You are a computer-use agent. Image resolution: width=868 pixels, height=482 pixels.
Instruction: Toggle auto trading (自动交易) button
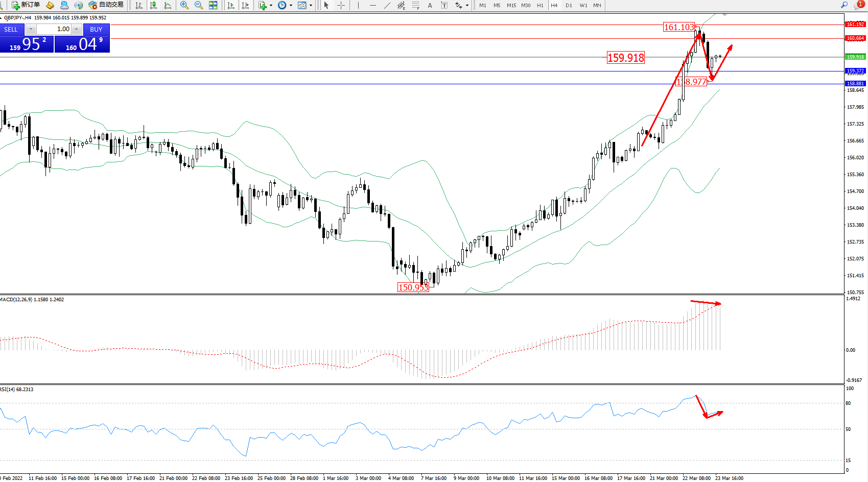106,5
